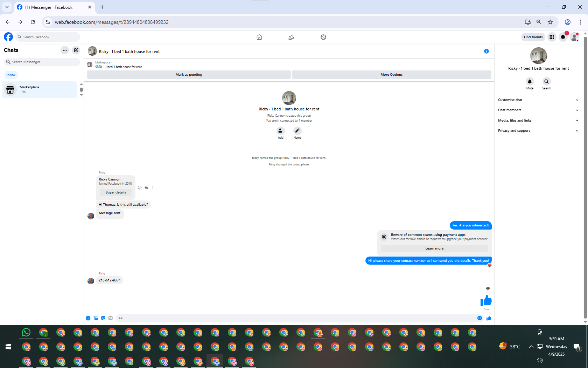Start a new message with the compose icon
Viewport: 588px width, 368px height.
pos(76,50)
